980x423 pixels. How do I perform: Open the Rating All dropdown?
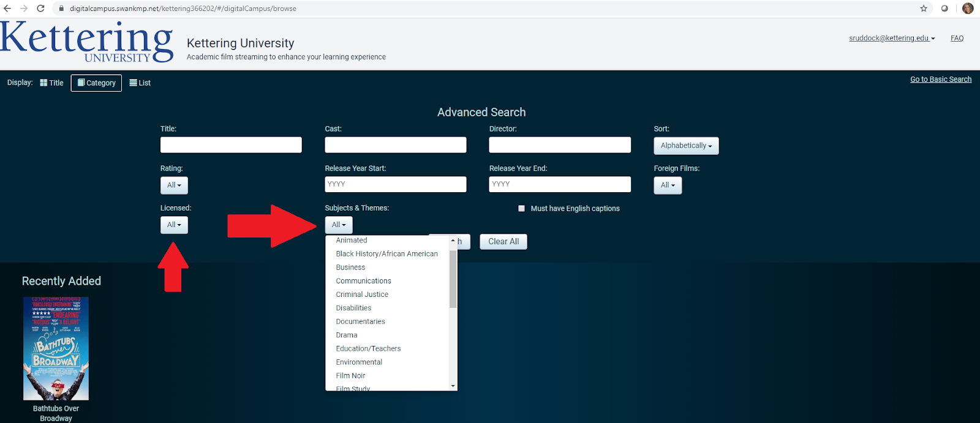tap(174, 185)
